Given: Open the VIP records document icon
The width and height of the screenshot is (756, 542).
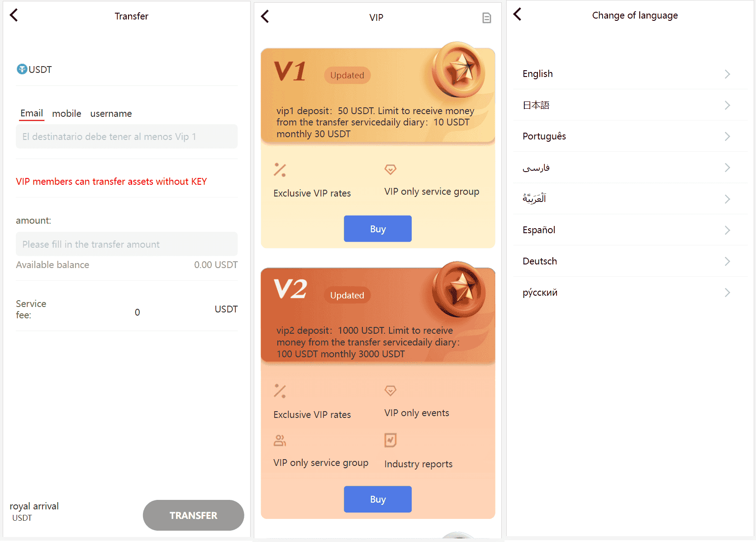Looking at the screenshot, I should [x=487, y=18].
